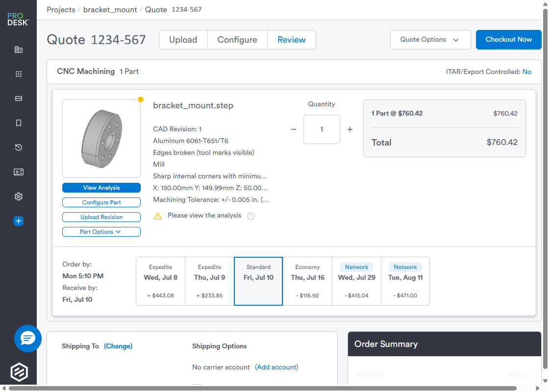Viewport: 549px width, 392px height.
Task: Click the '1 Part @ $760.42' line
Action: click(444, 113)
